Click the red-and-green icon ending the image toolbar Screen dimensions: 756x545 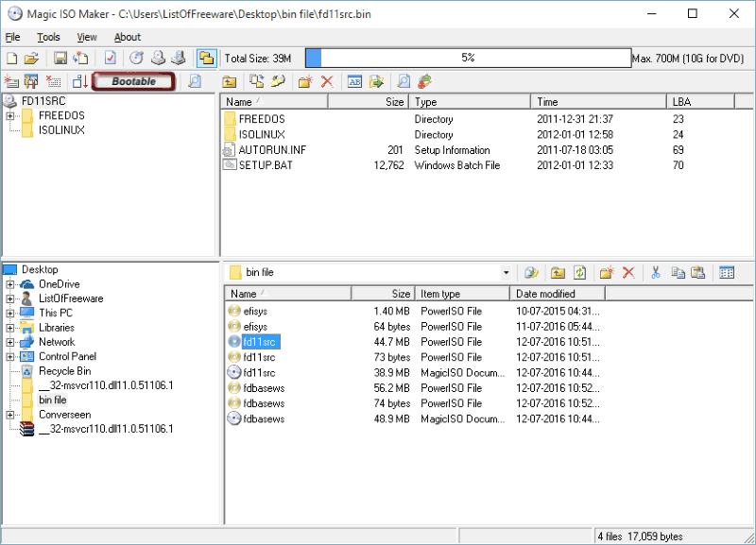coord(424,82)
